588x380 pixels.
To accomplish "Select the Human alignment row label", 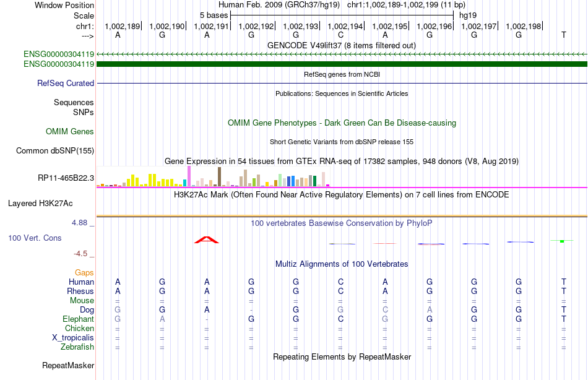I will point(81,282).
